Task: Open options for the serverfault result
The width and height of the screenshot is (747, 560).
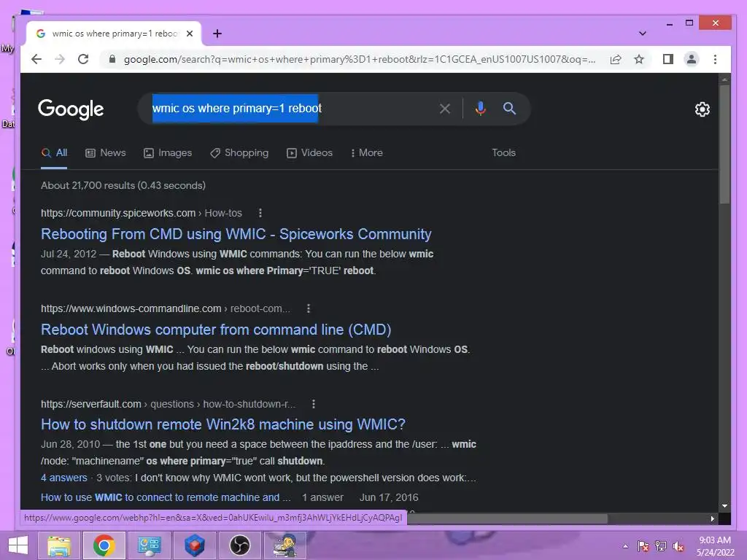Action: pos(314,404)
